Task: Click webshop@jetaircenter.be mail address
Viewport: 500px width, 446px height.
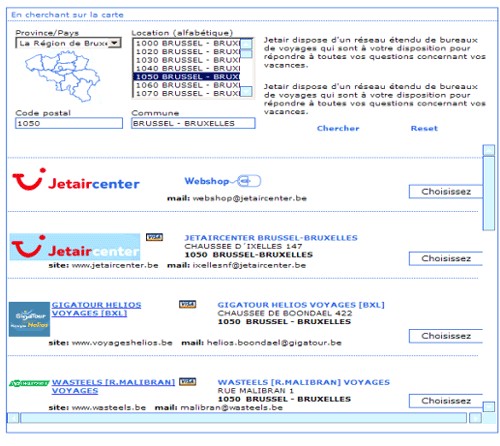Action: [x=250, y=198]
